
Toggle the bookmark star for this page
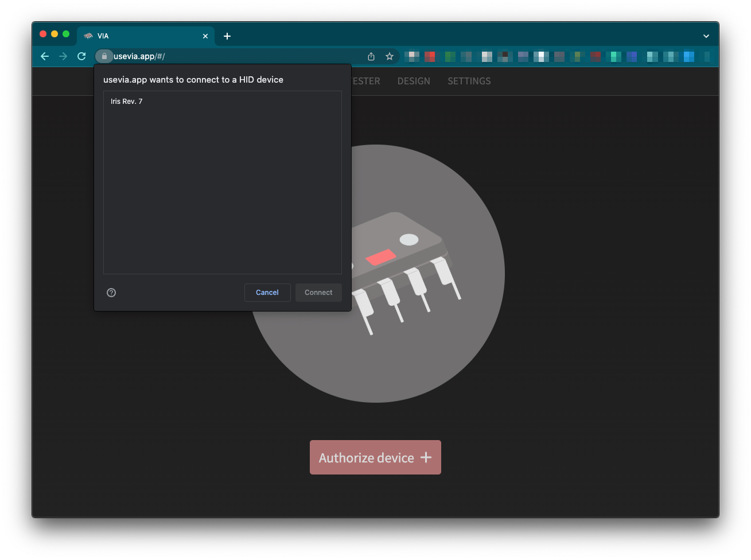point(390,56)
